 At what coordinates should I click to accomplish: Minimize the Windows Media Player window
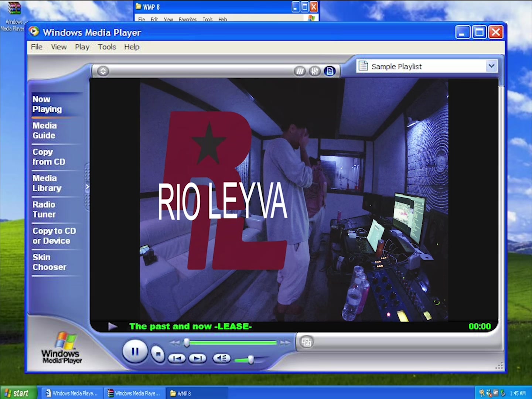(x=462, y=33)
